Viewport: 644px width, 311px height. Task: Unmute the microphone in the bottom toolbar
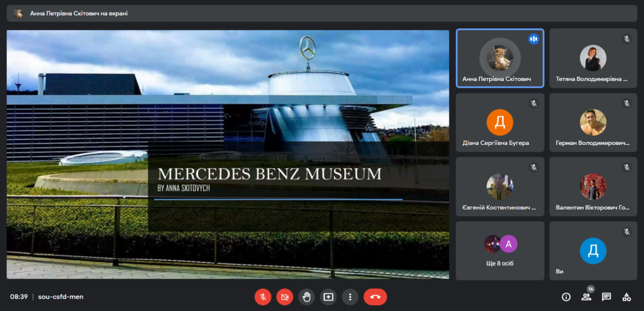pyautogui.click(x=263, y=297)
